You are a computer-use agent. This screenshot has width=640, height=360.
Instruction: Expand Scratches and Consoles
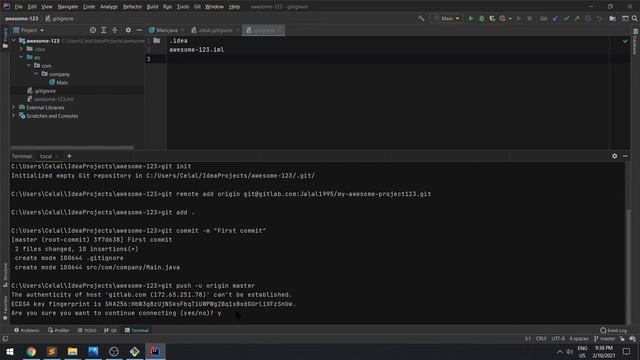click(14, 116)
